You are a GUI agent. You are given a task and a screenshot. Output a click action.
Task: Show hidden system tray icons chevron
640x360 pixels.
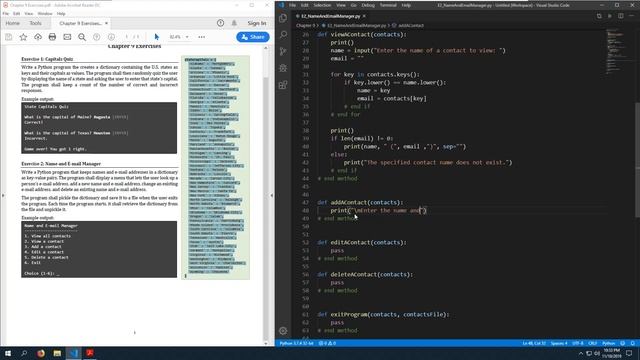pos(581,353)
